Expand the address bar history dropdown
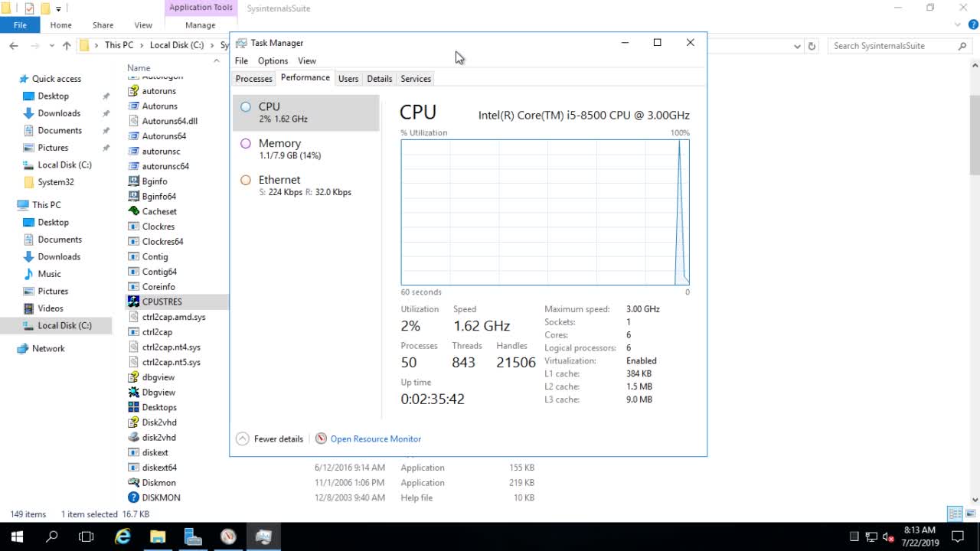 click(x=797, y=46)
